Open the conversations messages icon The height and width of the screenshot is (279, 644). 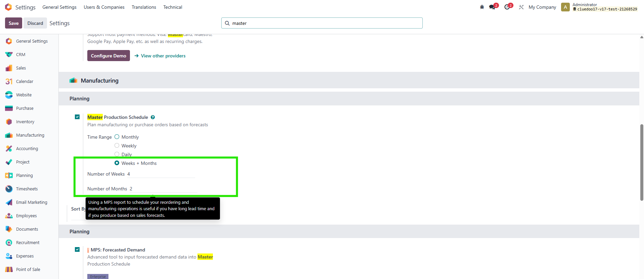pyautogui.click(x=493, y=7)
